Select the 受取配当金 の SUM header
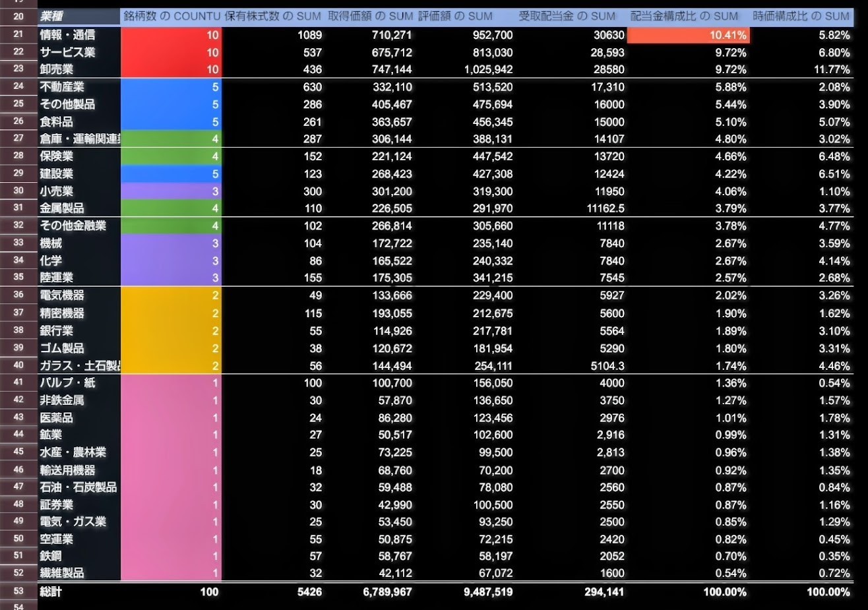Image resolution: width=868 pixels, height=610 pixels. pos(567,16)
